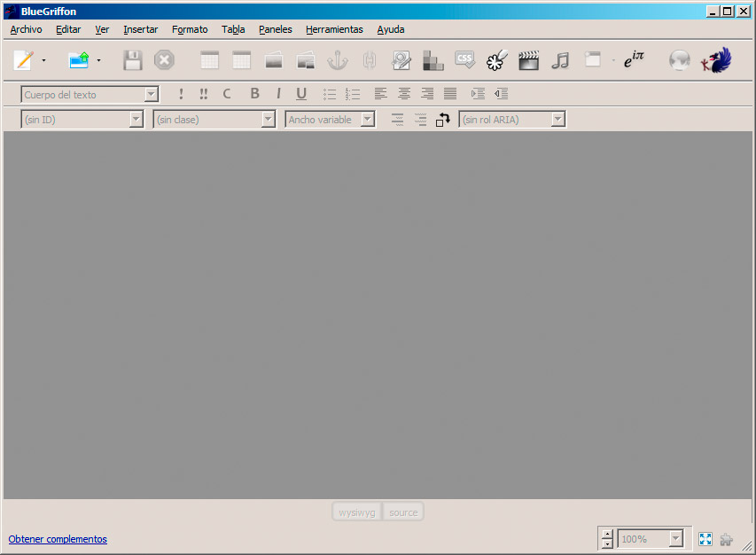Toggle the bulleted list
This screenshot has height=555, width=756.
click(330, 94)
